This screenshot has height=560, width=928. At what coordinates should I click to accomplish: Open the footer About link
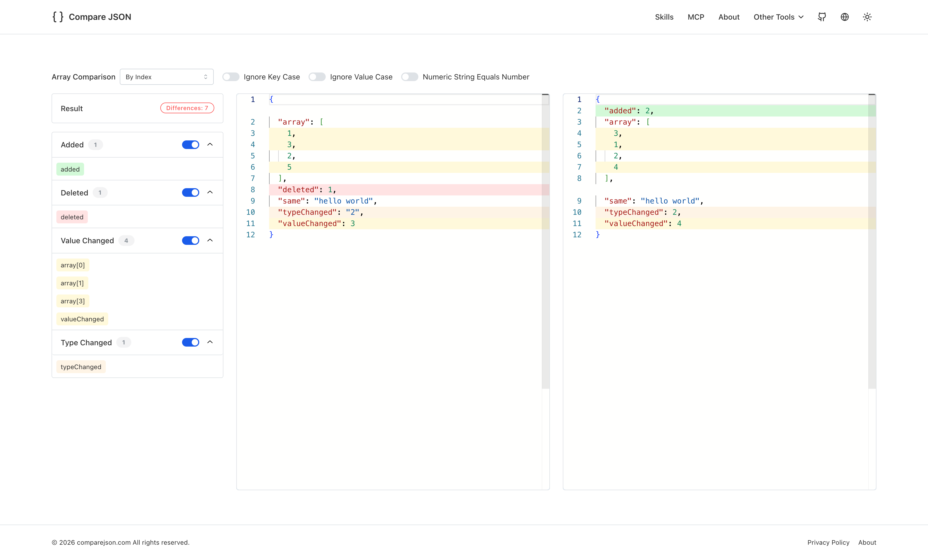867,542
